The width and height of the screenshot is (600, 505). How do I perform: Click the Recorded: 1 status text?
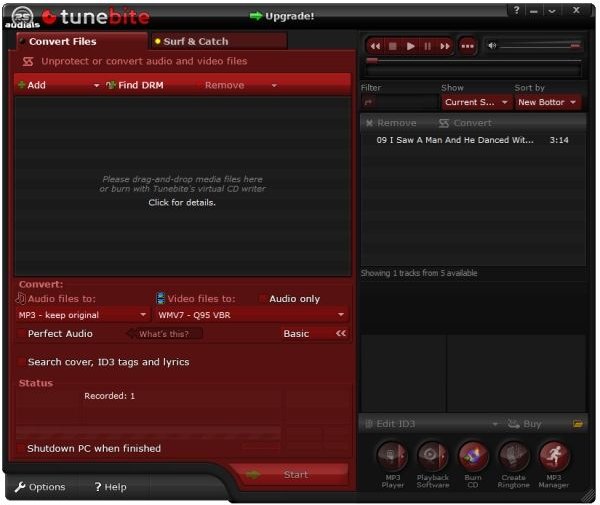point(109,396)
